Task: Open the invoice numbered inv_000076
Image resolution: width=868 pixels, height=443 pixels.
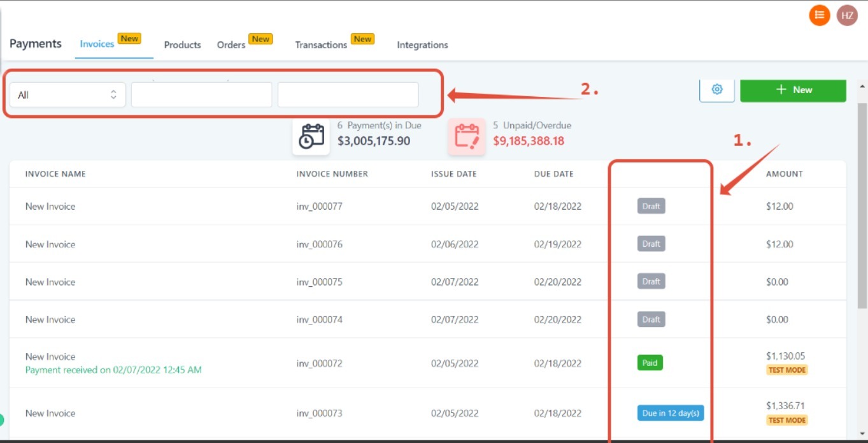Action: click(x=319, y=244)
